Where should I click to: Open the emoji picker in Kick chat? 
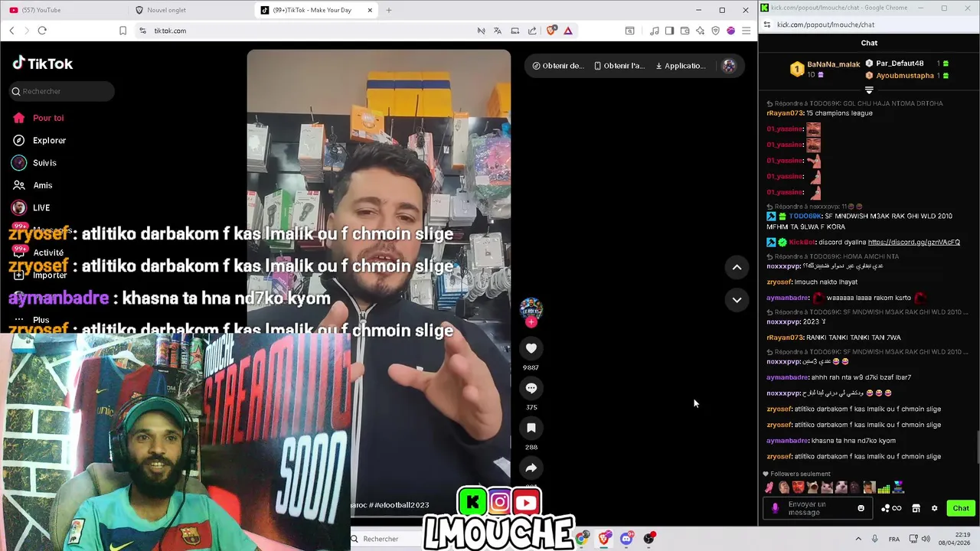tap(861, 508)
